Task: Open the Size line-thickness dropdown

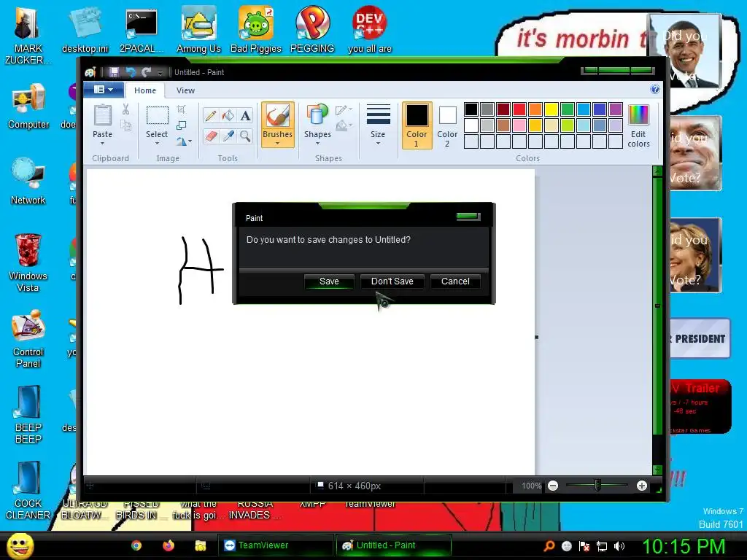Action: tap(378, 125)
